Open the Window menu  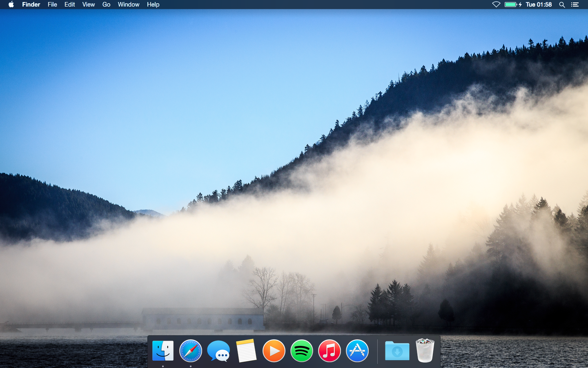[129, 4]
